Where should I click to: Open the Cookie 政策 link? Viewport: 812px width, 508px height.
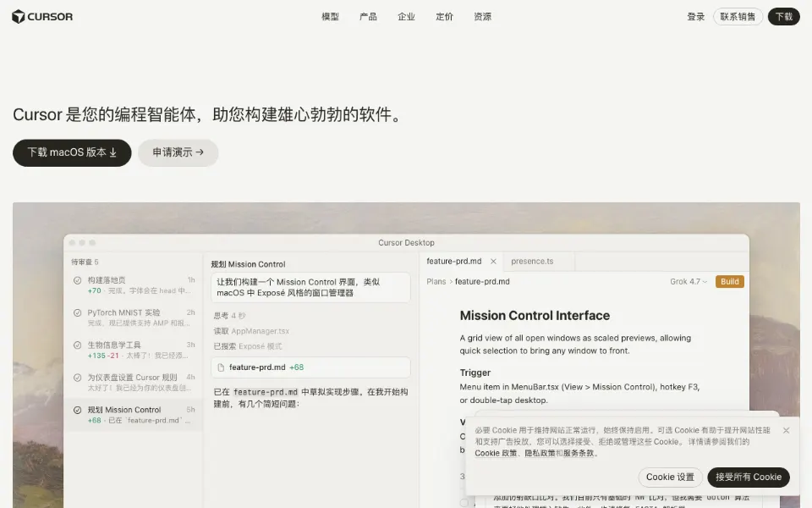(x=496, y=453)
